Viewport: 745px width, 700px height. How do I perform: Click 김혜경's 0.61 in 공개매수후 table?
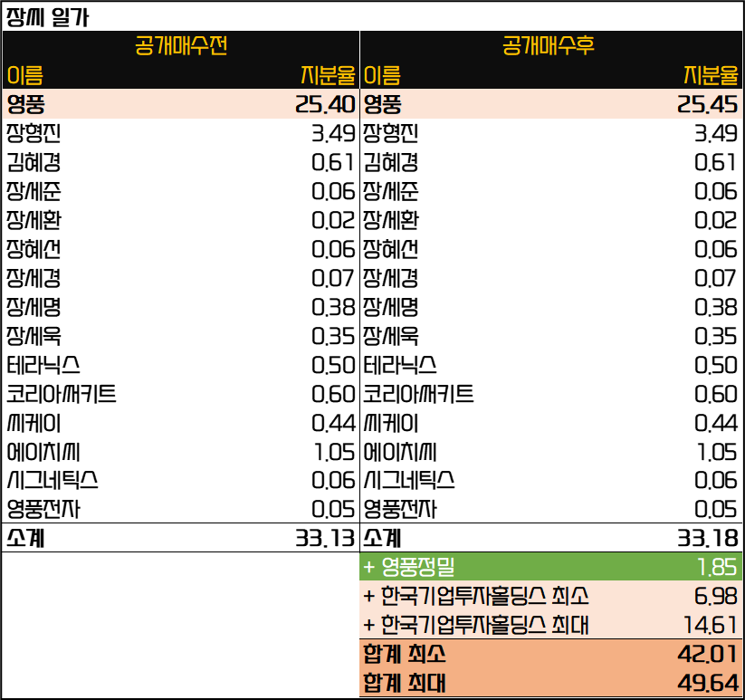click(715, 162)
